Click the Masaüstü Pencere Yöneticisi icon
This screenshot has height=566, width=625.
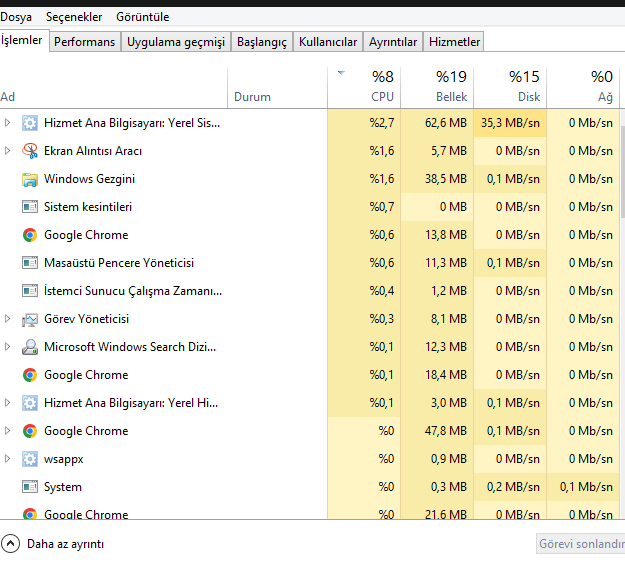point(30,263)
